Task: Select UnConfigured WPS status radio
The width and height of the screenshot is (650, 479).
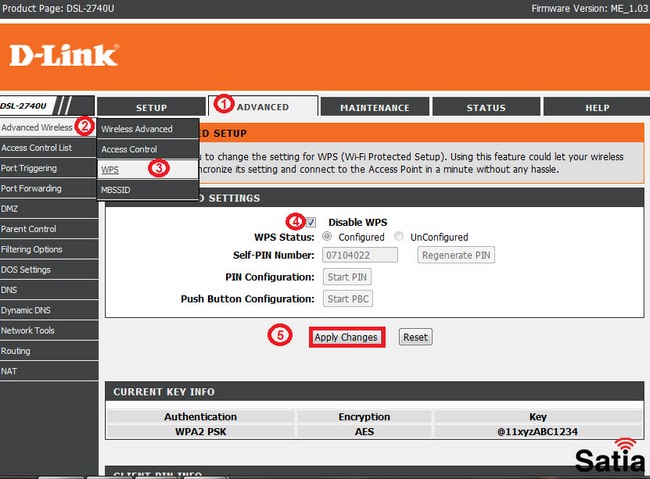Action: click(399, 236)
